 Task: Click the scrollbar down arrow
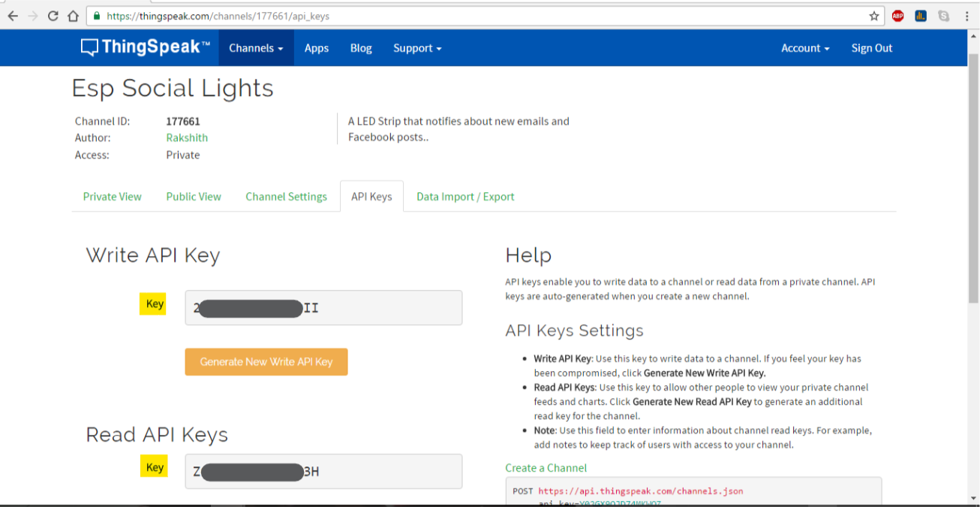click(x=972, y=498)
